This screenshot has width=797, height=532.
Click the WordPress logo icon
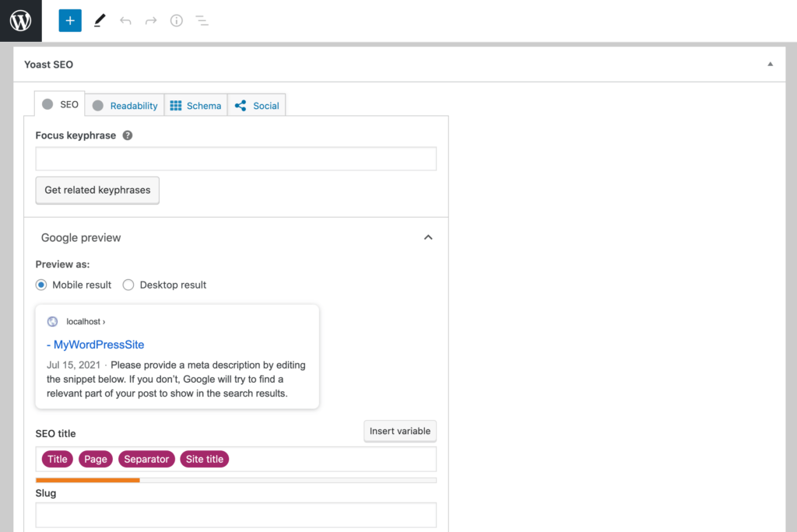21,21
